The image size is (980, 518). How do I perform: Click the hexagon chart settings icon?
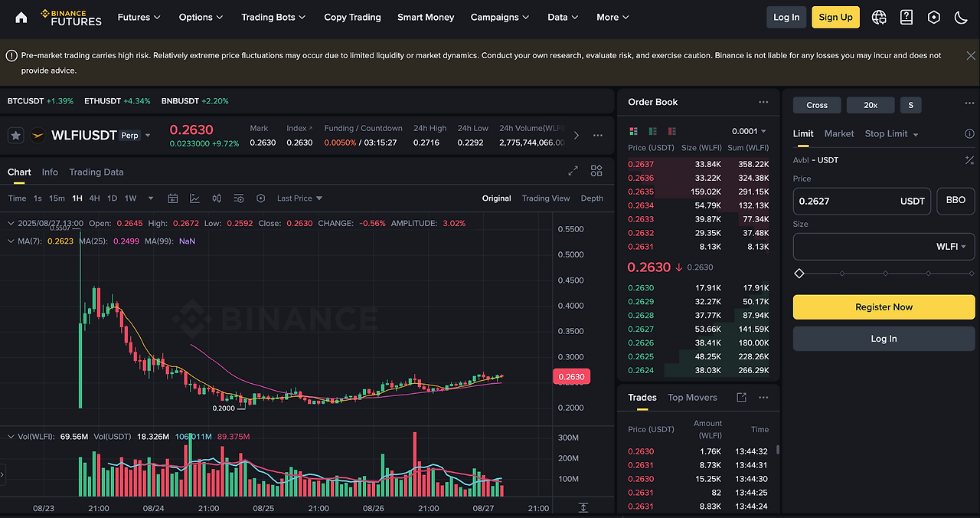click(260, 198)
